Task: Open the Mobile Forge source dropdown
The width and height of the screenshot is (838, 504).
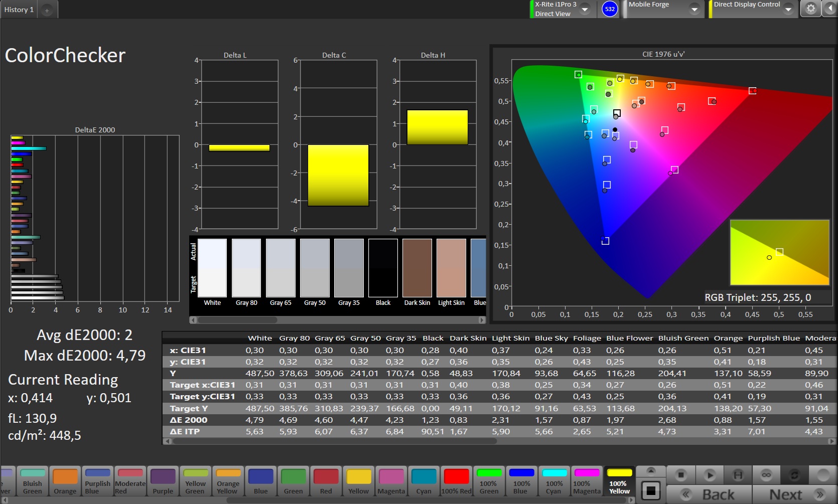Action: point(694,9)
